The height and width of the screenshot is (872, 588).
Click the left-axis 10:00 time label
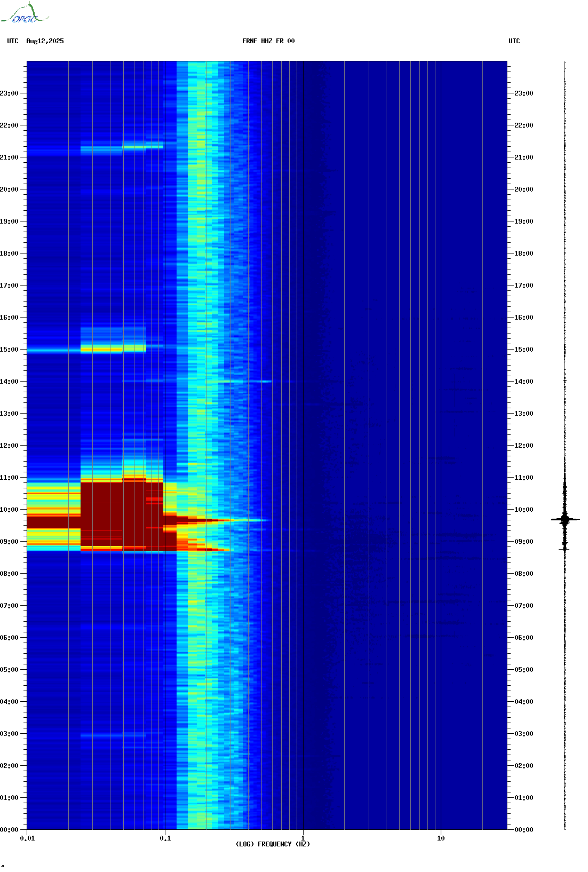coord(9,510)
